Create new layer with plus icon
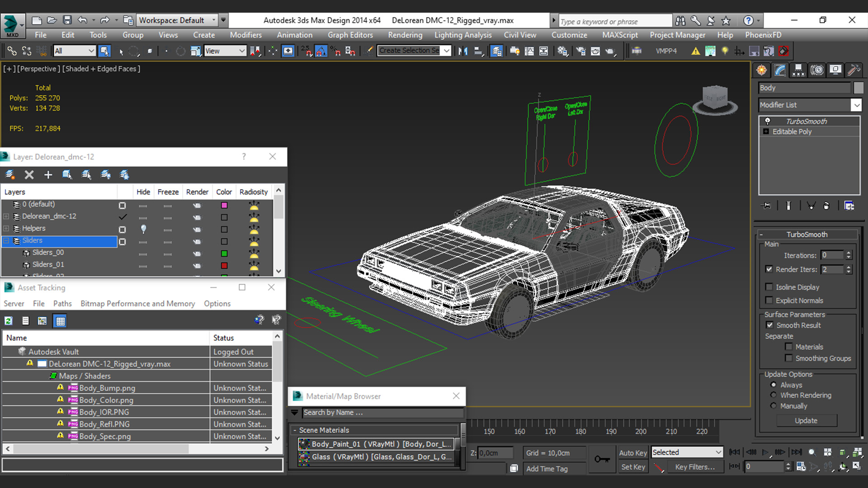Viewport: 868px width, 488px height. 48,175
